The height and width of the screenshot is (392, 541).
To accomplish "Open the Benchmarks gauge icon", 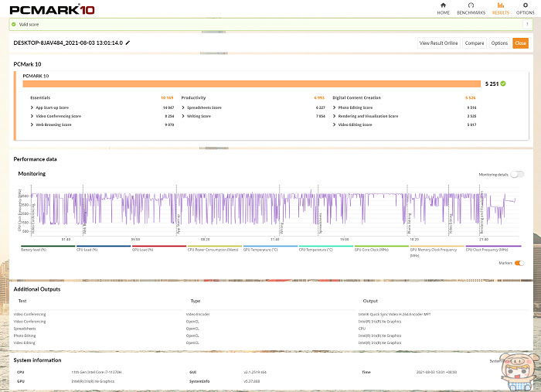I will pos(471,5).
